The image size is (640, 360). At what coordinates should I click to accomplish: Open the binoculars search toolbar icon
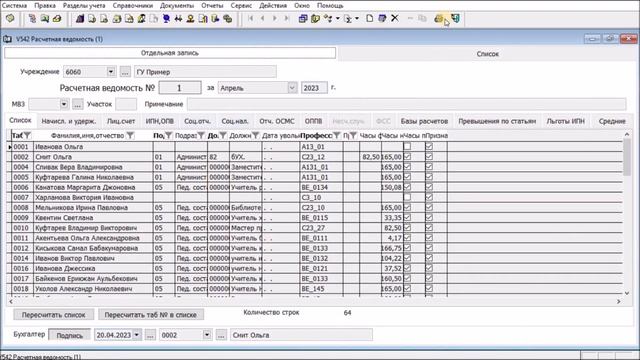click(178, 19)
